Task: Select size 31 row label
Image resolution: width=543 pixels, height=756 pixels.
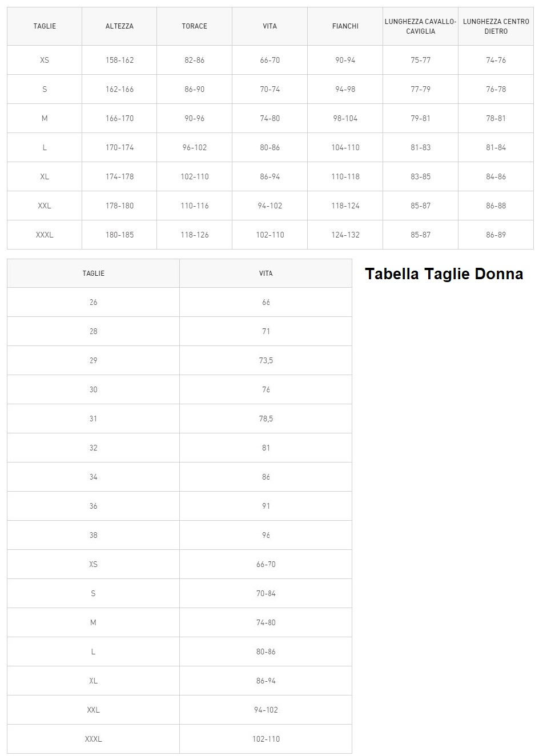Action: [x=94, y=419]
